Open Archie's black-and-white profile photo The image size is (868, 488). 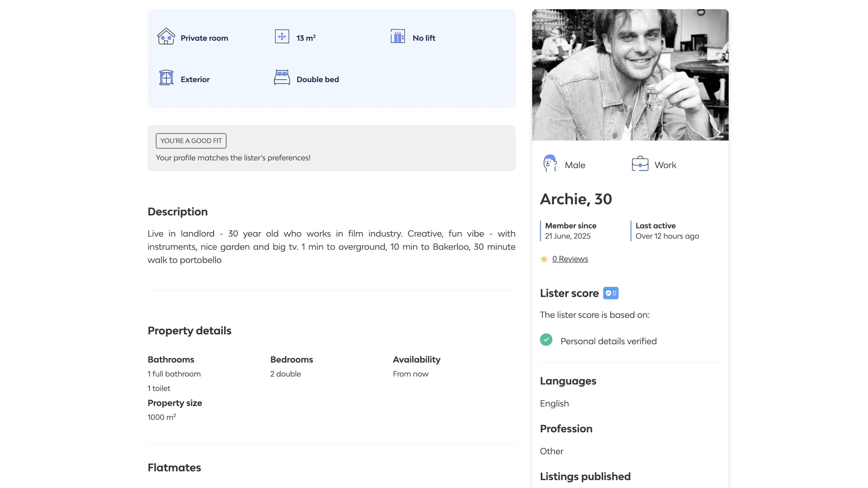pos(630,75)
